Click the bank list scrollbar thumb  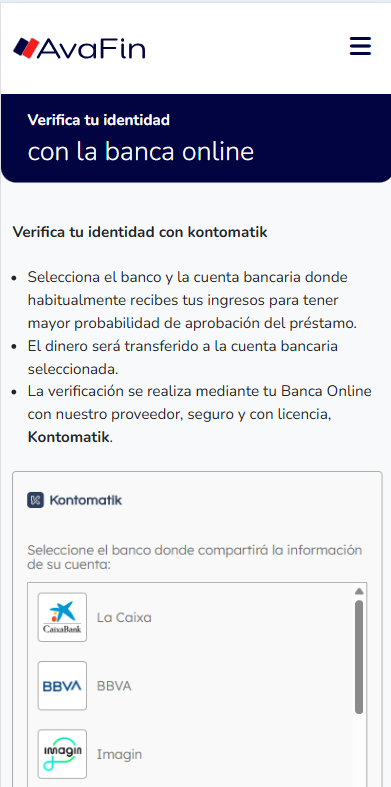pos(359,657)
